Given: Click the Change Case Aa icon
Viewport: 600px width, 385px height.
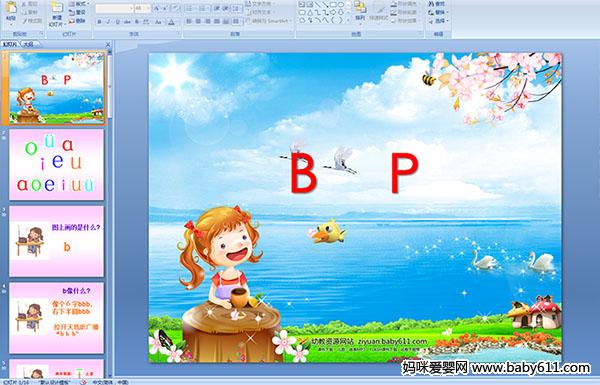Looking at the screenshot, I should tap(159, 22).
